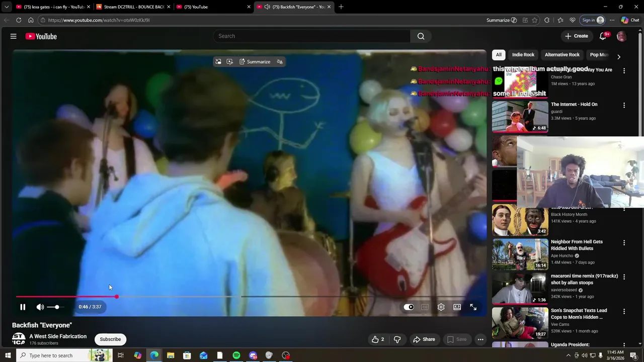Toggle closed captions CC button

425,307
